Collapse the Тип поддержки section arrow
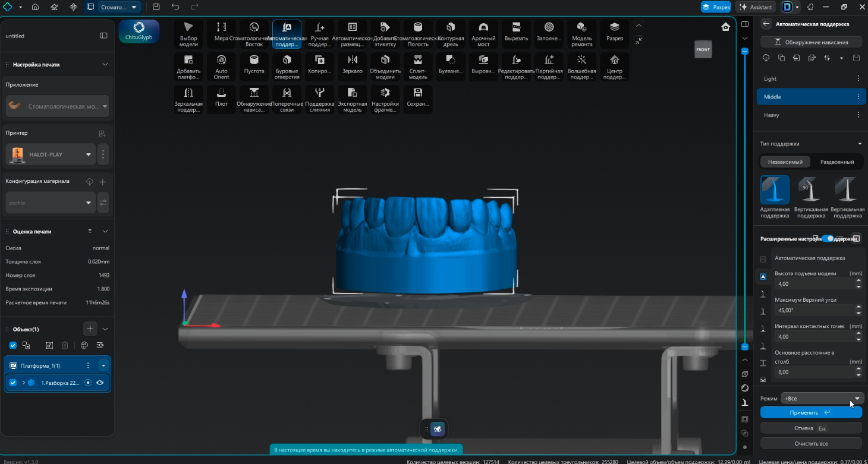The height and width of the screenshot is (464, 868). (860, 144)
